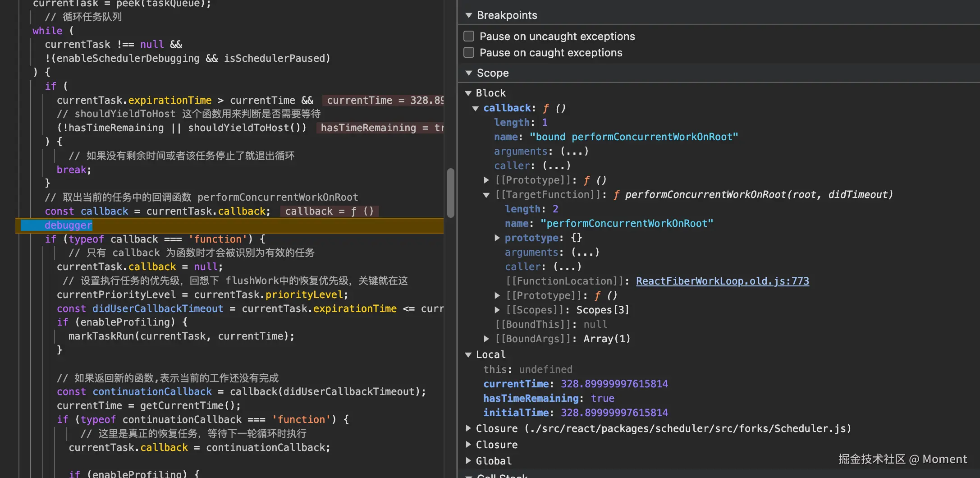
Task: Expand the [[BoundArgs]] Array(1) entry
Action: pos(486,339)
